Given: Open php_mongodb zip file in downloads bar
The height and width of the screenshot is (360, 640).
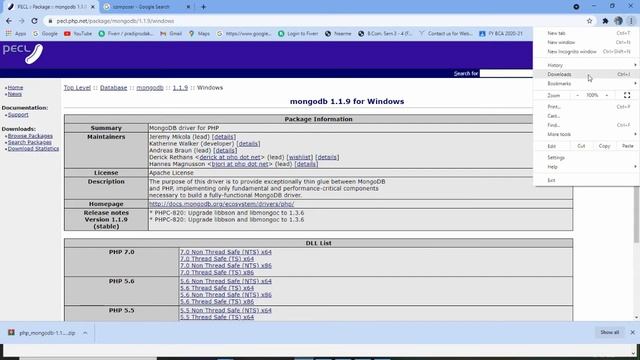Looking at the screenshot, I should click(x=42, y=333).
